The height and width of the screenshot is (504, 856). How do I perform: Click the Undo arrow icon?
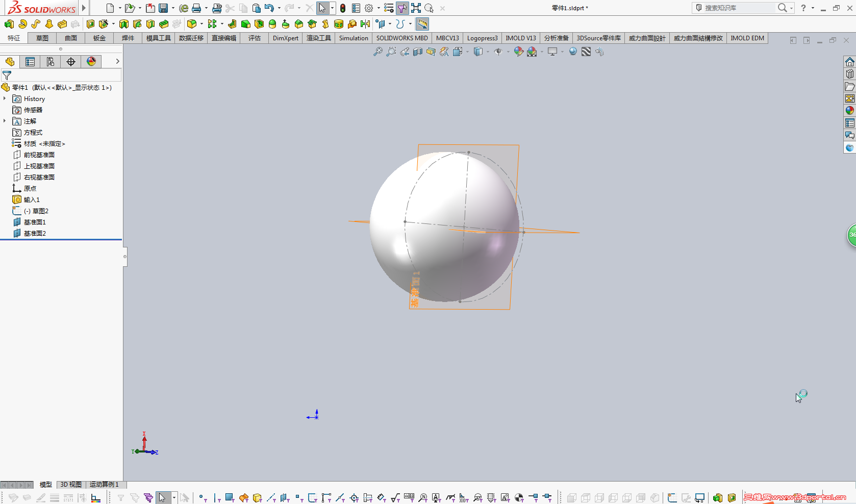(269, 8)
